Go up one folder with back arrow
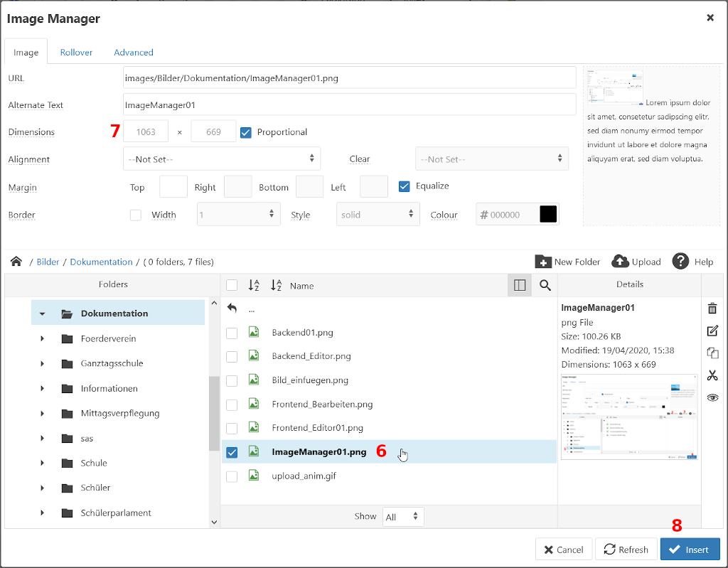This screenshot has width=728, height=568. tap(232, 308)
